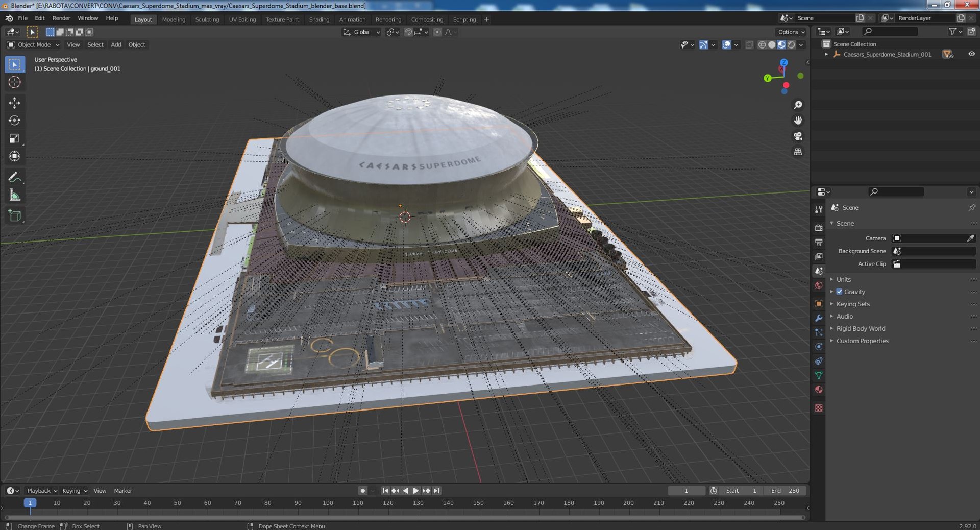Open the Playback dropdown

coord(42,491)
